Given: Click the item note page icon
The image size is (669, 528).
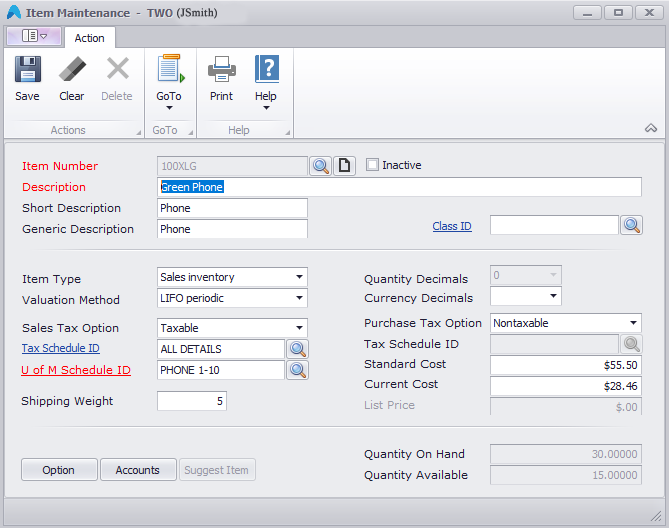Looking at the screenshot, I should (344, 166).
